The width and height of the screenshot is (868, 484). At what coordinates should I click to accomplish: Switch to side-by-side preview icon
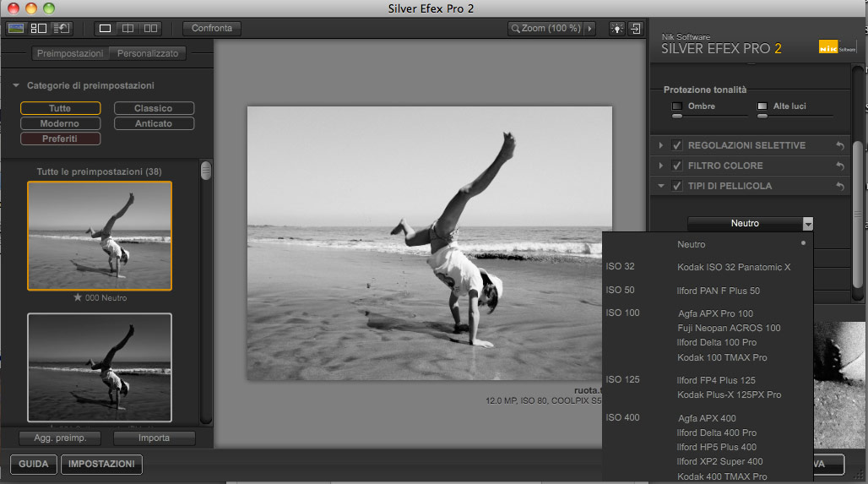(x=150, y=28)
